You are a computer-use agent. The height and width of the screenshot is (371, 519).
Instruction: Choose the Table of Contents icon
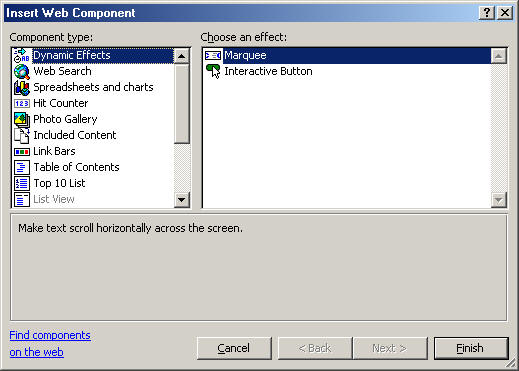pos(22,167)
